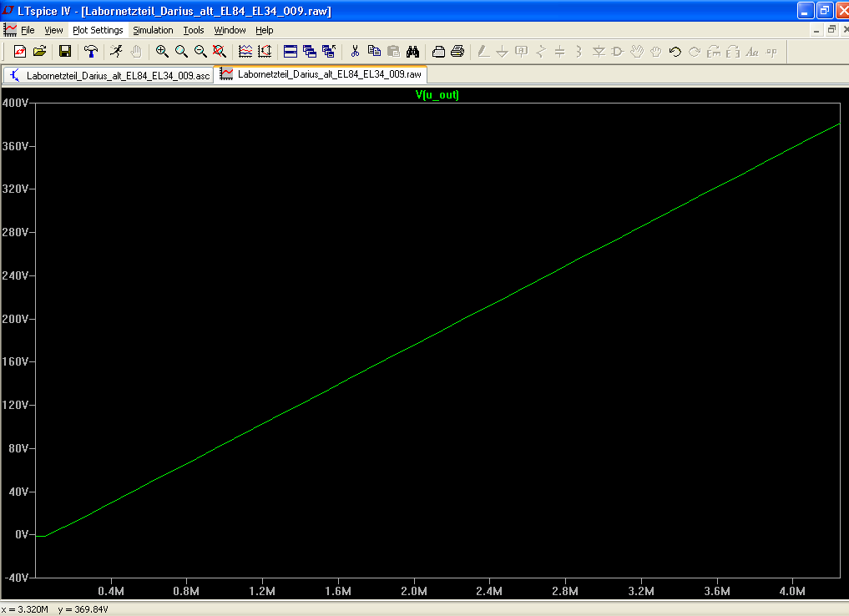Click the zoom in magnifier with plus

tap(162, 52)
